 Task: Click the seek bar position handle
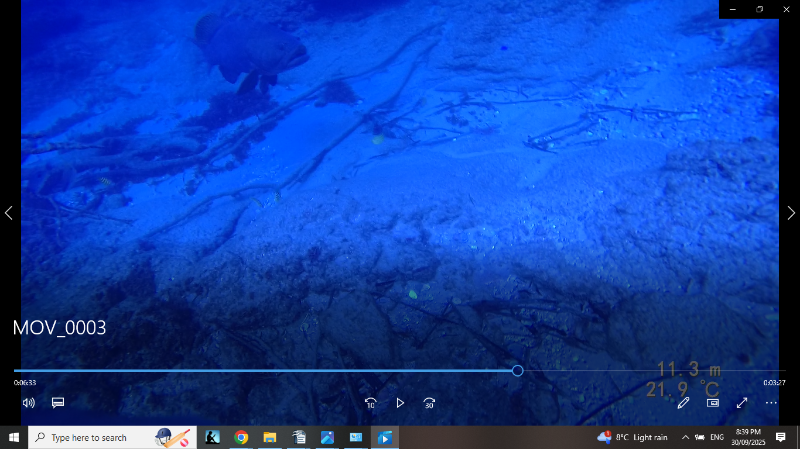click(x=517, y=370)
